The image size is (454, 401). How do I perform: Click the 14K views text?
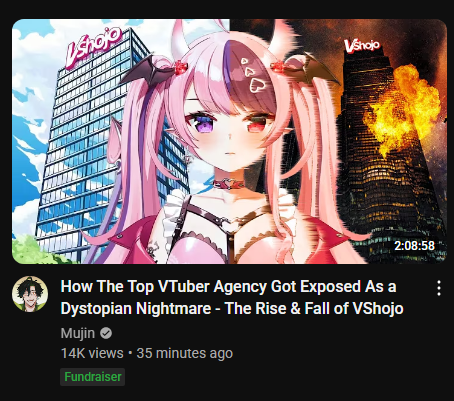point(92,353)
